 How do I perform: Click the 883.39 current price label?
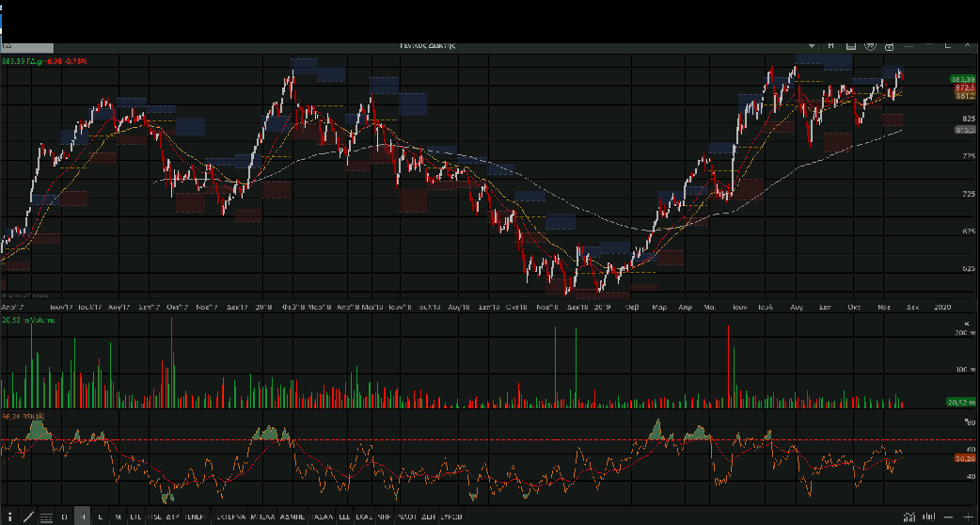point(963,79)
